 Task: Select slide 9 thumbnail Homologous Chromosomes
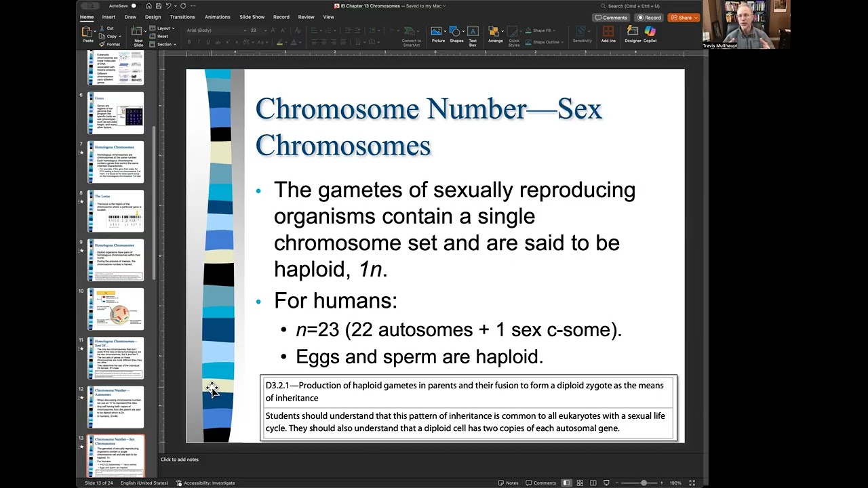(115, 260)
